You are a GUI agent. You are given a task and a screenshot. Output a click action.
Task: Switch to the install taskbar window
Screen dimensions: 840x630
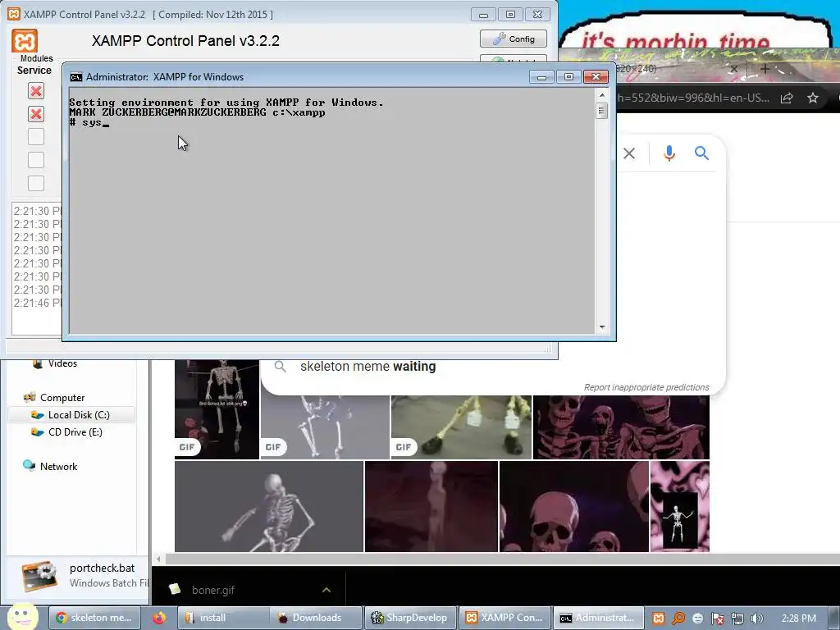tap(223, 618)
